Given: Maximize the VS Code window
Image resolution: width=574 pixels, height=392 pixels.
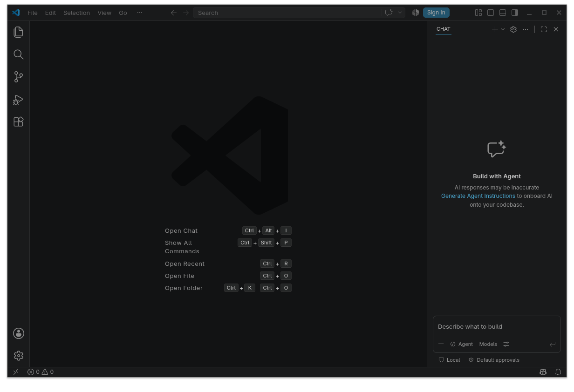Looking at the screenshot, I should (x=544, y=13).
